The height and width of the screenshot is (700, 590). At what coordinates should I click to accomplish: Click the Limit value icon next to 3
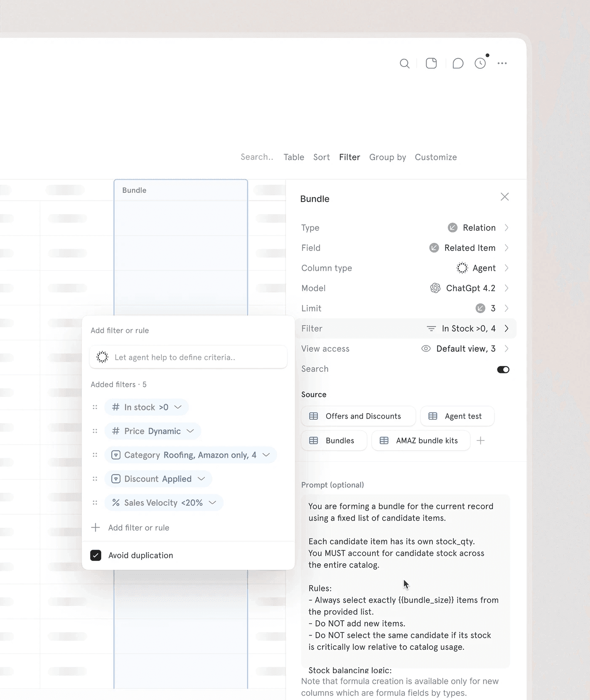pyautogui.click(x=480, y=308)
